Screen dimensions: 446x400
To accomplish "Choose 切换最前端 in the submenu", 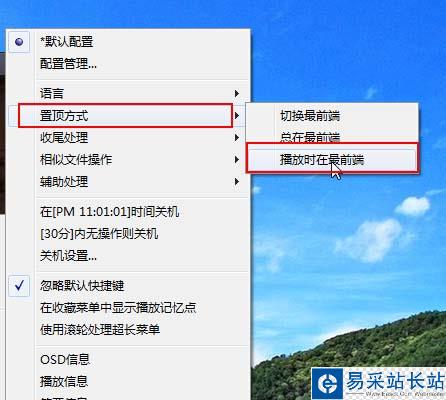I will click(x=310, y=116).
